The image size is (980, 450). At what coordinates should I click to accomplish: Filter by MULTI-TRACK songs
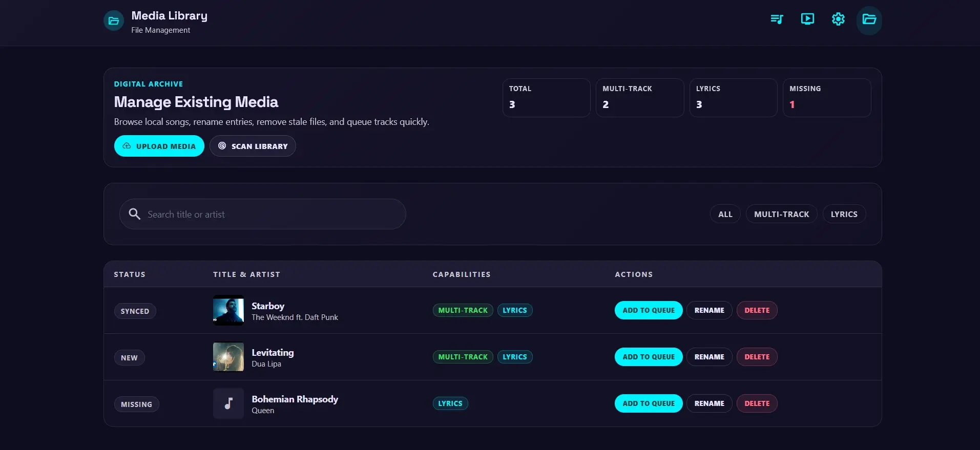click(782, 214)
